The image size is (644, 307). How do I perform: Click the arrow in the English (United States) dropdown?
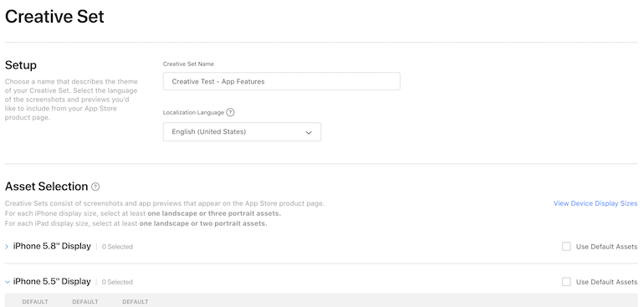pos(309,132)
